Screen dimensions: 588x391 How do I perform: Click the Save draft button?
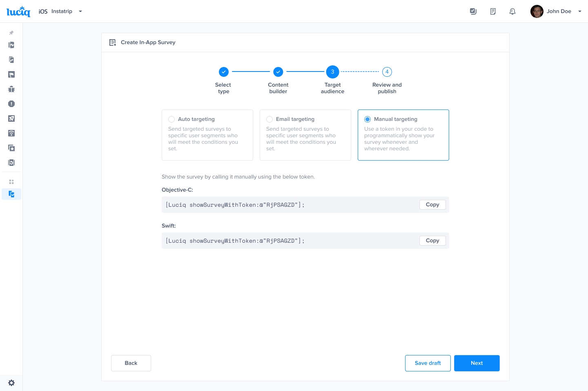click(428, 363)
